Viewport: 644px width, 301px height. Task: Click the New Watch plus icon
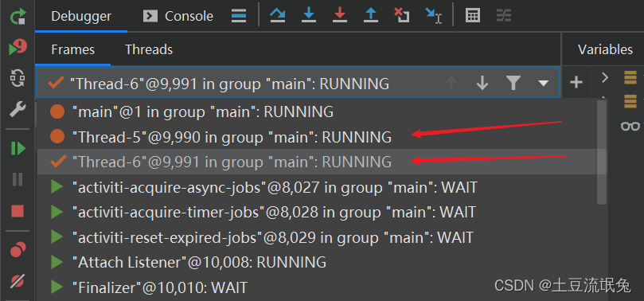coord(576,83)
